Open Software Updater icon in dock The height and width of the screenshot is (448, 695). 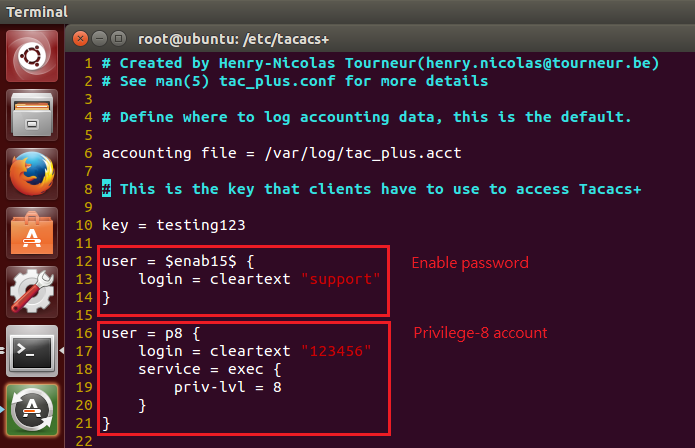(x=32, y=410)
